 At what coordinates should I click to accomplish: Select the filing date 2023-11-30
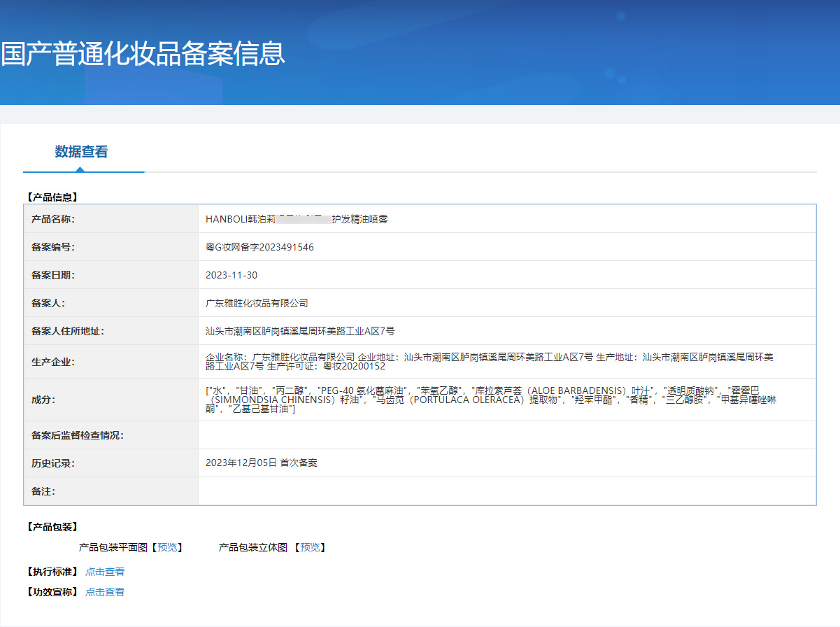pos(232,275)
